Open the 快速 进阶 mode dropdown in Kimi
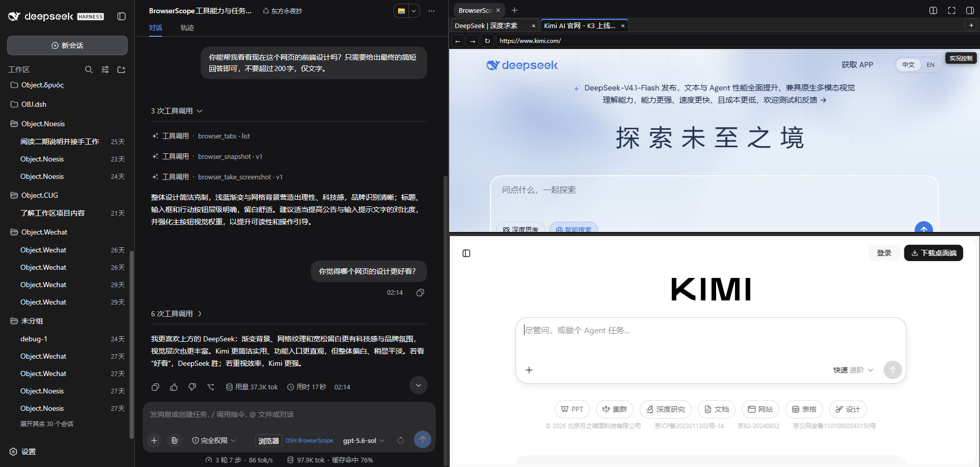 pos(853,370)
